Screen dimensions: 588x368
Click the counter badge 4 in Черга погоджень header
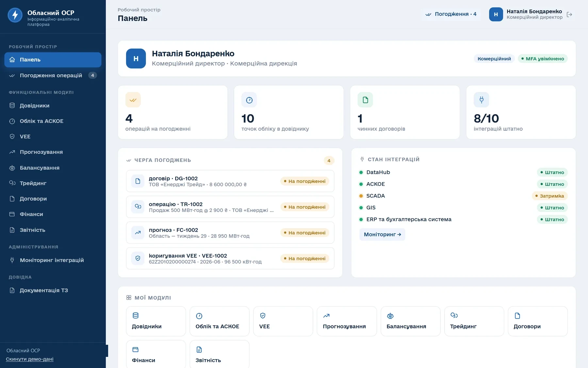click(329, 161)
